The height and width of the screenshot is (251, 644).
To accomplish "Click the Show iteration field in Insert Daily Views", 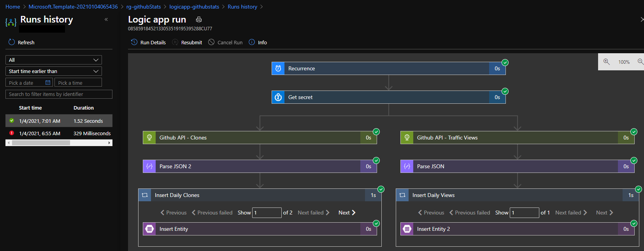I will pos(525,213).
